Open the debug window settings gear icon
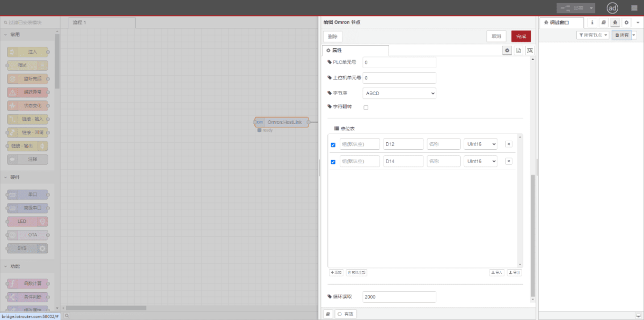644x320 pixels. click(x=626, y=22)
